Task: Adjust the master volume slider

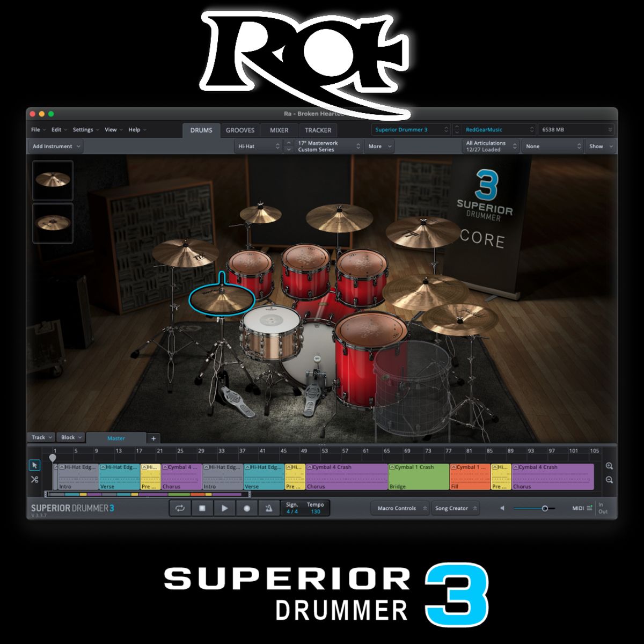Action: click(544, 508)
